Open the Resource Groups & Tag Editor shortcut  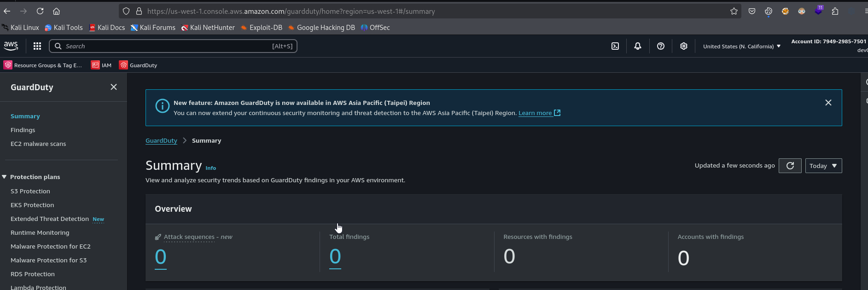pos(43,65)
